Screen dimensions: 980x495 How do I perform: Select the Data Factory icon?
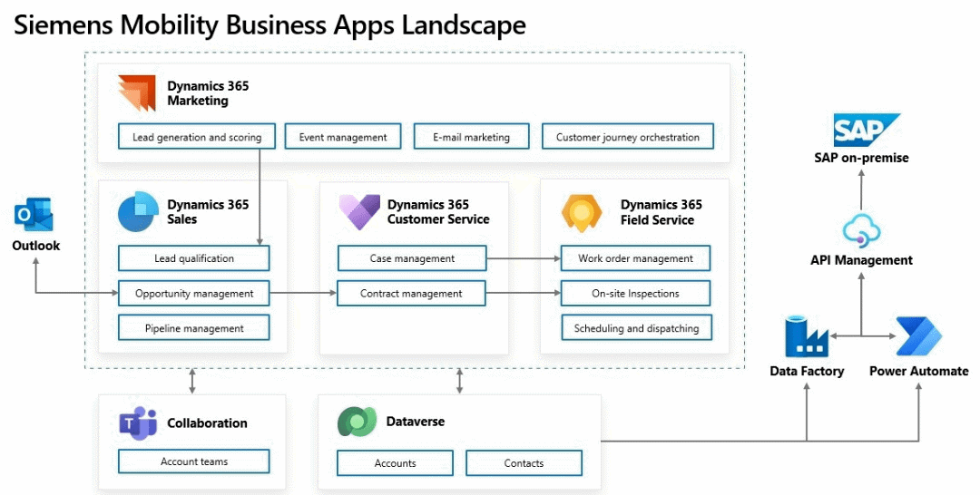click(x=807, y=337)
